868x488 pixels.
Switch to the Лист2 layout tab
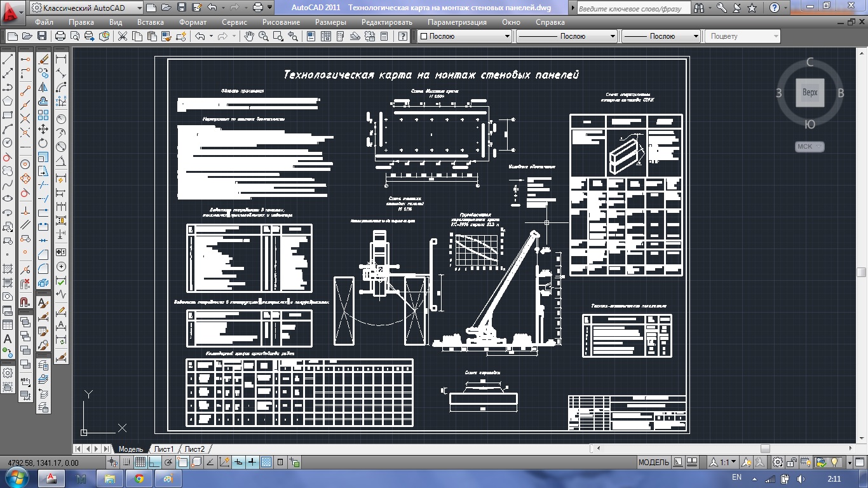[x=195, y=449]
